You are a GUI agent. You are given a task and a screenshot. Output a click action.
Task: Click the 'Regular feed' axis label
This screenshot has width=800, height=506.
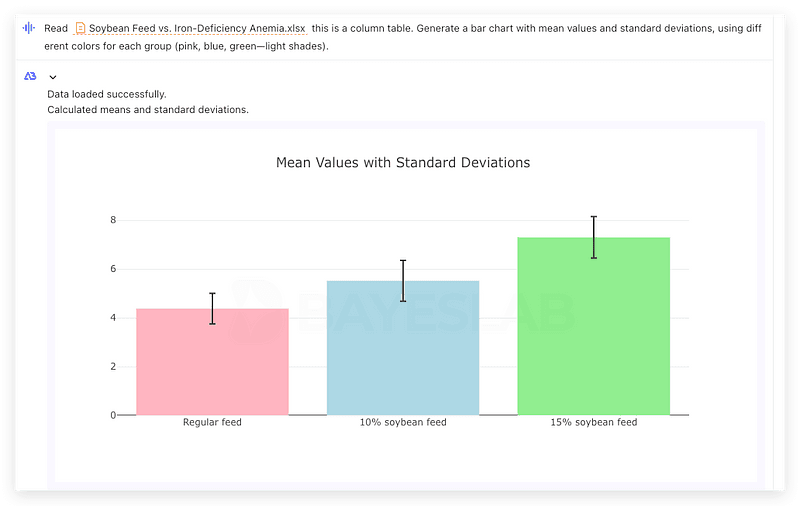pos(212,422)
